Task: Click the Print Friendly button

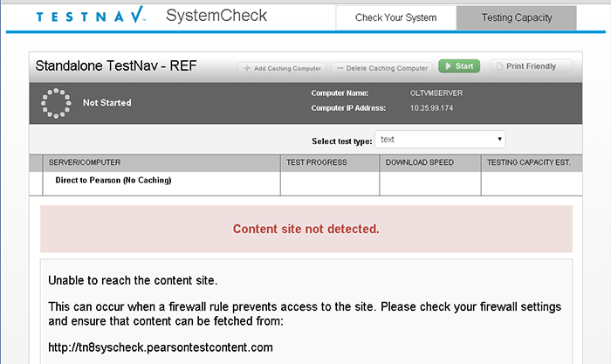Action: pos(531,66)
